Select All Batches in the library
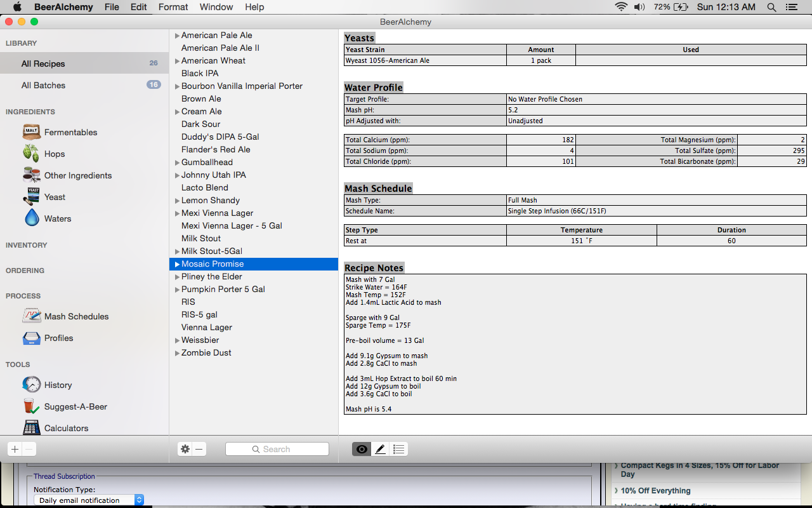Screen dimensions: 812x508 tap(84, 85)
